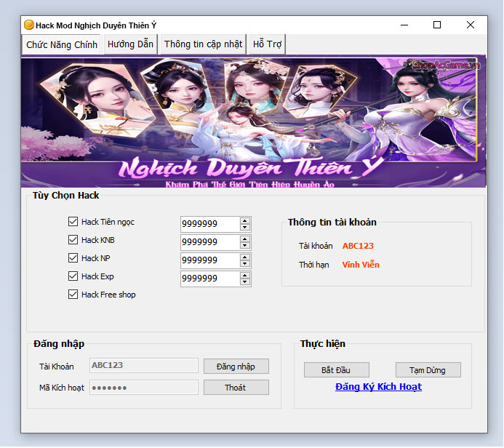The width and height of the screenshot is (504, 448).
Task: Click the Nghịch Duyên Thiên Ý banner image
Action: tap(253, 121)
